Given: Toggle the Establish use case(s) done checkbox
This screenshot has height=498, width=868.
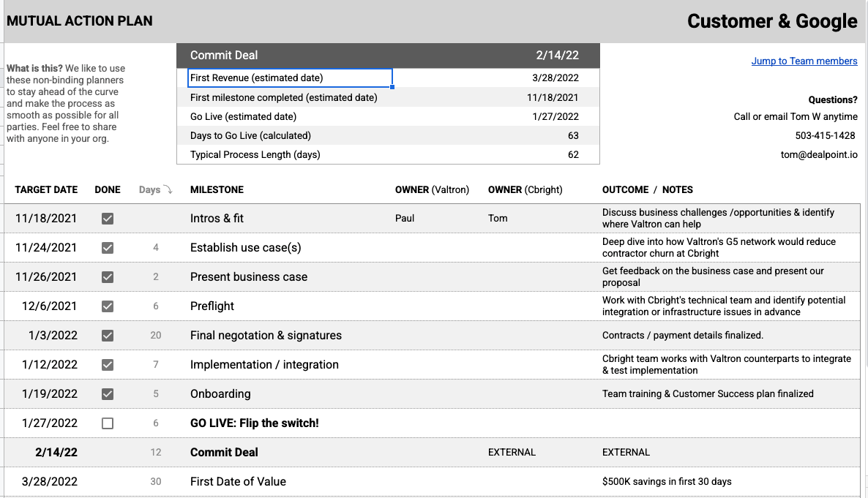Looking at the screenshot, I should [x=108, y=248].
